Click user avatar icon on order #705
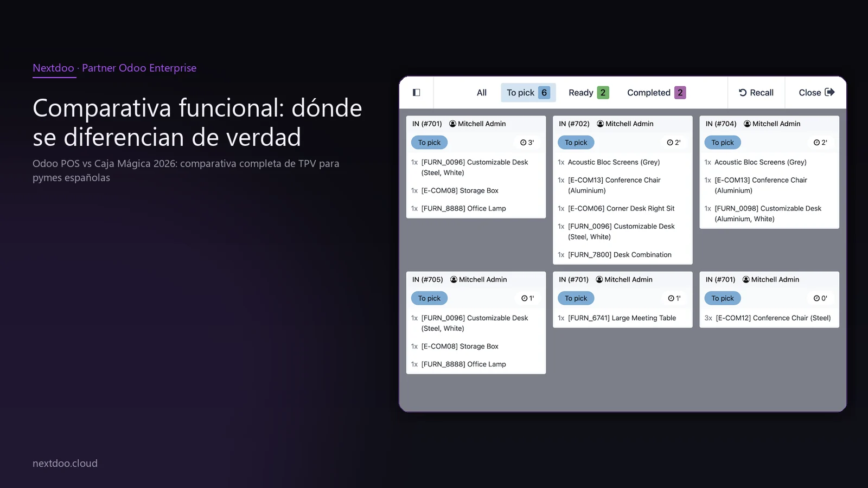This screenshot has width=868, height=488. pos(454,279)
